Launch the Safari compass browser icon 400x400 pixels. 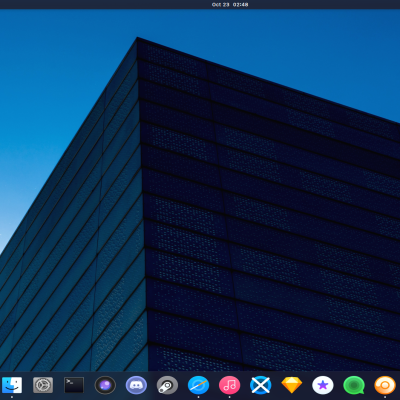pos(198,385)
